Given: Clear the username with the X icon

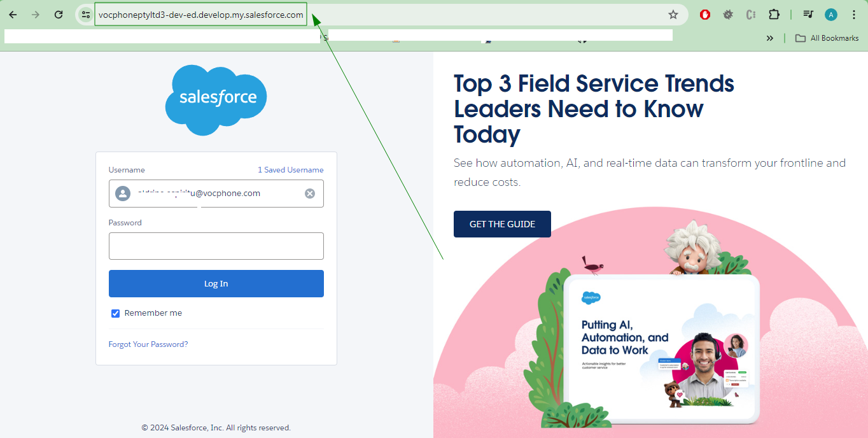Looking at the screenshot, I should tap(310, 193).
